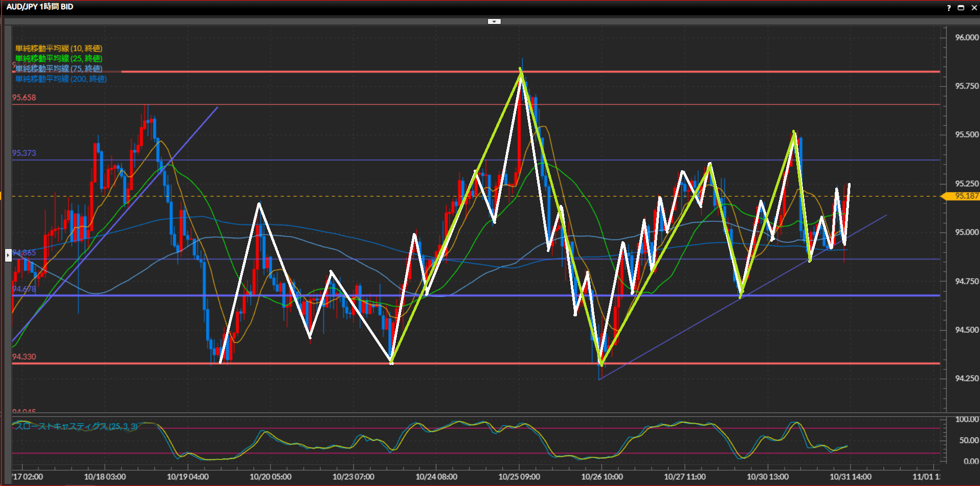Click the 96.000 price axis label
980x486 pixels.
966,38
